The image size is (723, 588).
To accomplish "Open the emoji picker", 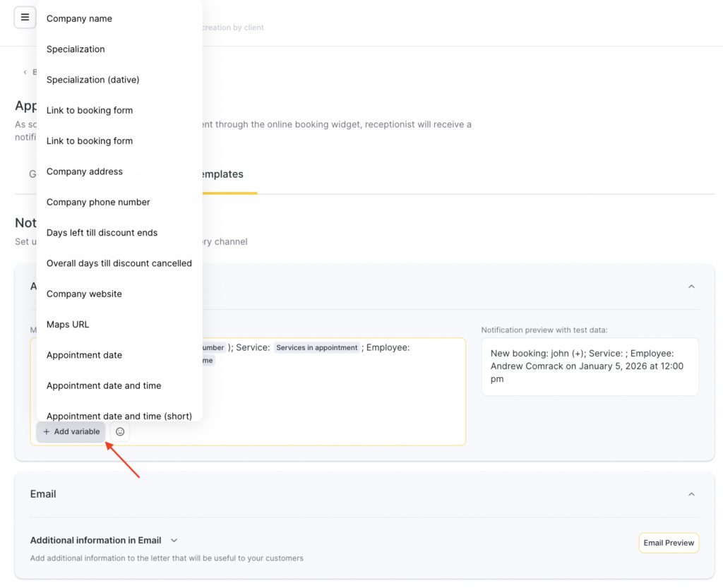I will tap(120, 431).
